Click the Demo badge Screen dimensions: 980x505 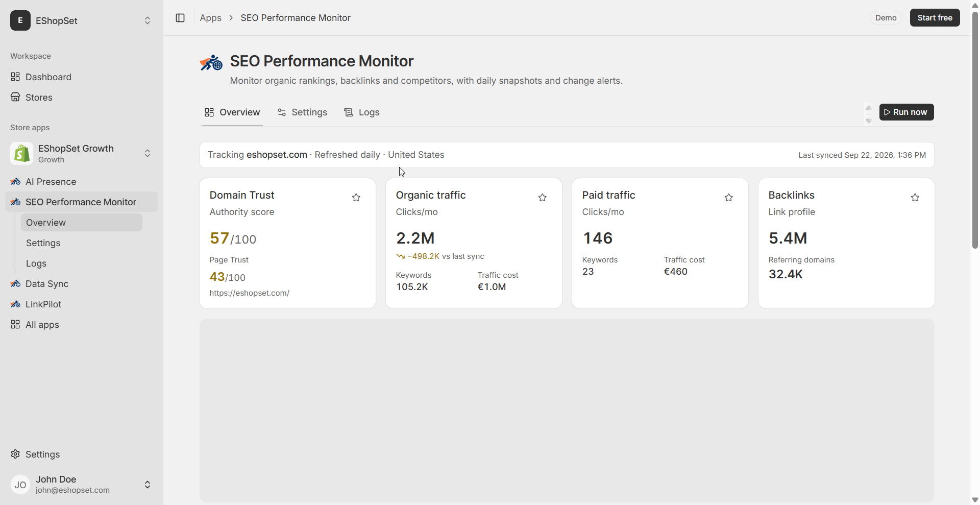[x=886, y=18]
